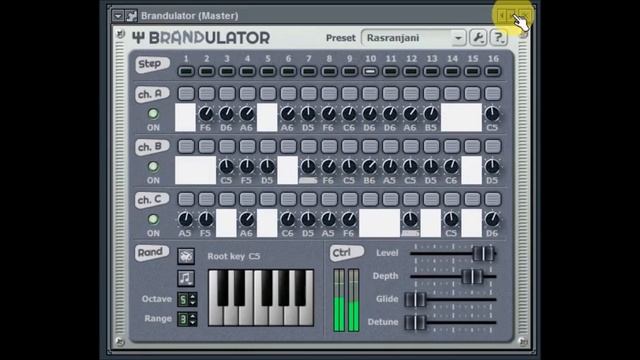This screenshot has width=640, height=360.
Task: Click the Rand label button
Action: click(152, 253)
